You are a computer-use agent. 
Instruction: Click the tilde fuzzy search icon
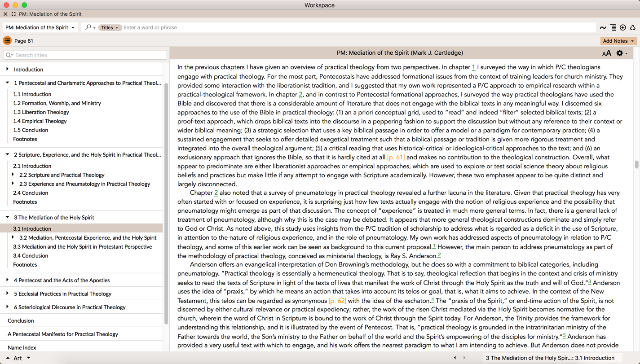(x=603, y=28)
